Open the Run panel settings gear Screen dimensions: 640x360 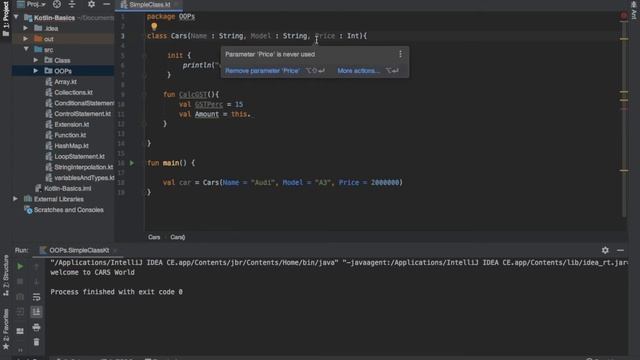[605, 250]
